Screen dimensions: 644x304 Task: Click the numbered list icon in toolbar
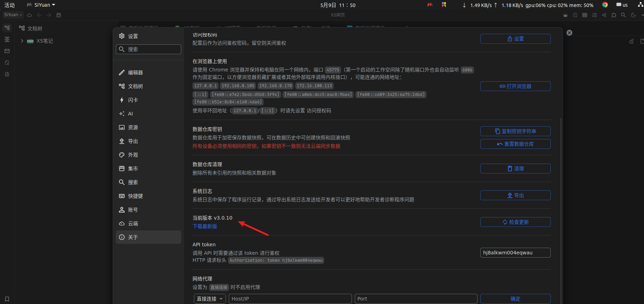click(x=595, y=15)
